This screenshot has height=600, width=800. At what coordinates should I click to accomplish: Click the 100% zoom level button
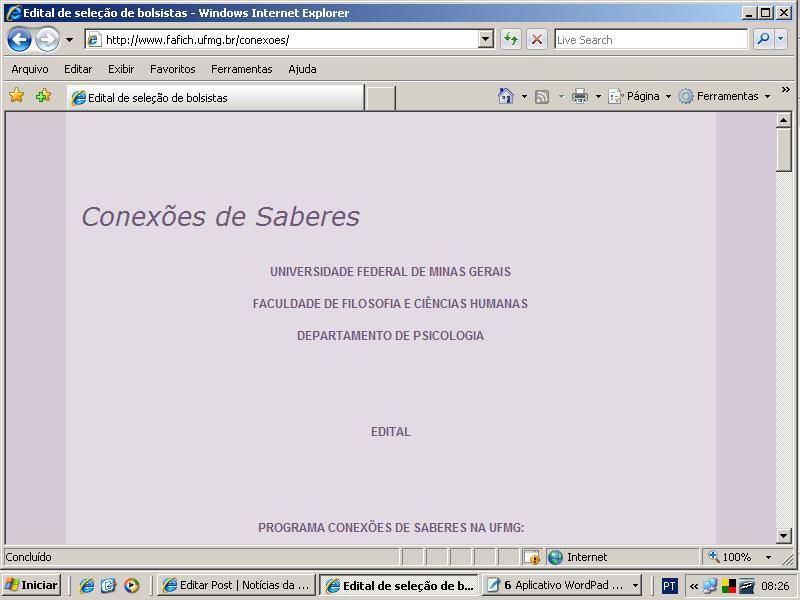731,557
